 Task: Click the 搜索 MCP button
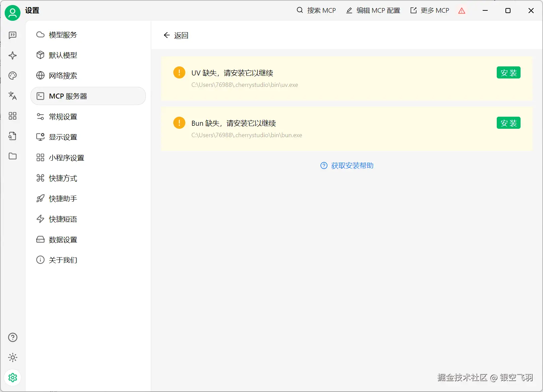pos(316,10)
